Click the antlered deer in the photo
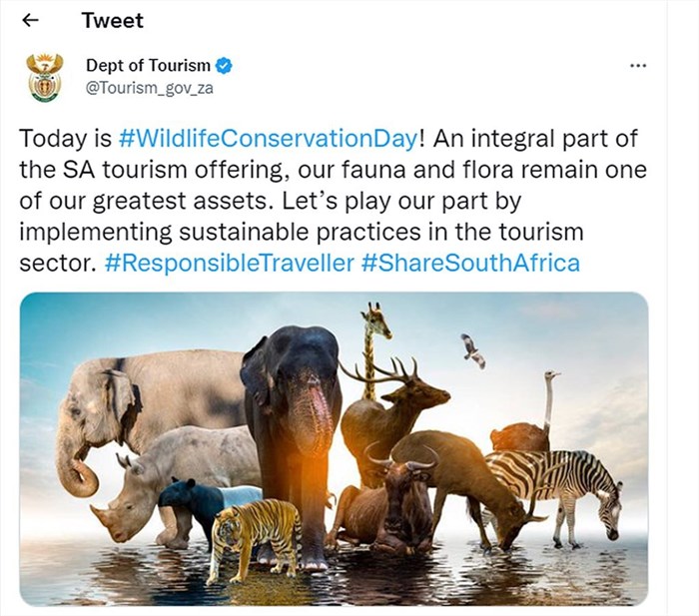The width and height of the screenshot is (699, 616). pyautogui.click(x=392, y=414)
